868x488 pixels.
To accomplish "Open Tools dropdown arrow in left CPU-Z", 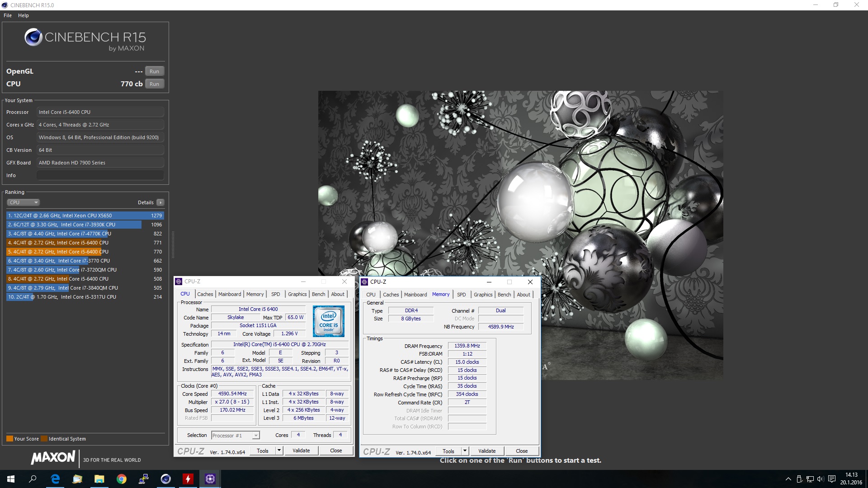I will [279, 450].
